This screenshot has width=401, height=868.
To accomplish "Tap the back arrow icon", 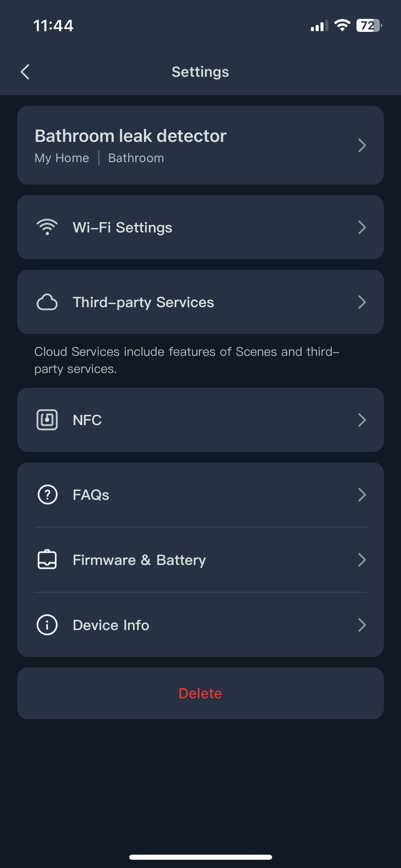I will click(x=25, y=72).
